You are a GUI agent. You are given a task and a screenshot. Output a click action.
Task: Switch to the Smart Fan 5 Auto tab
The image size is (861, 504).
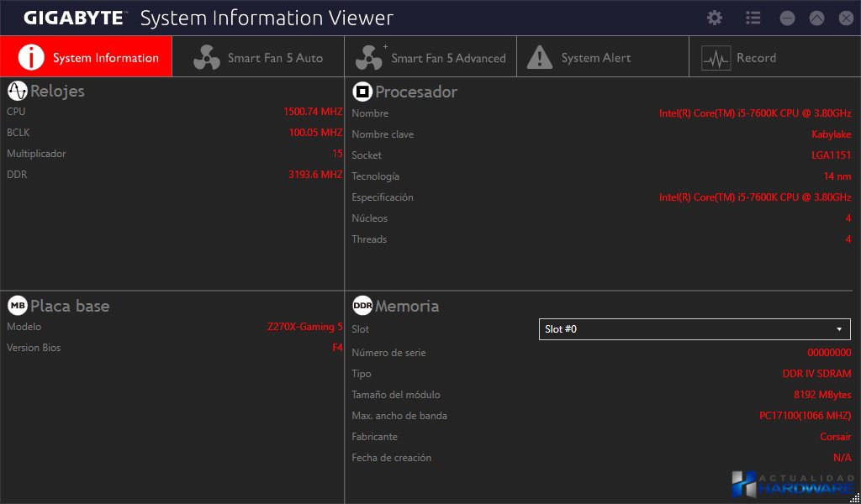point(275,58)
